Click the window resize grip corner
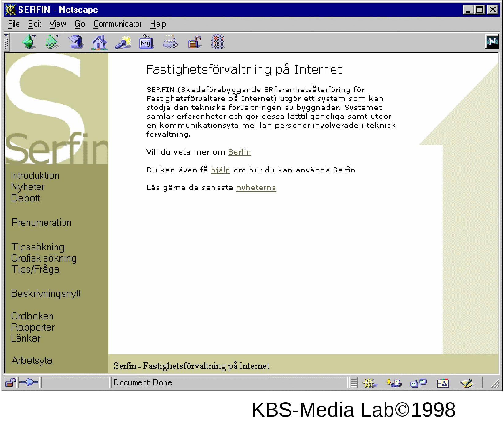 pyautogui.click(x=495, y=383)
